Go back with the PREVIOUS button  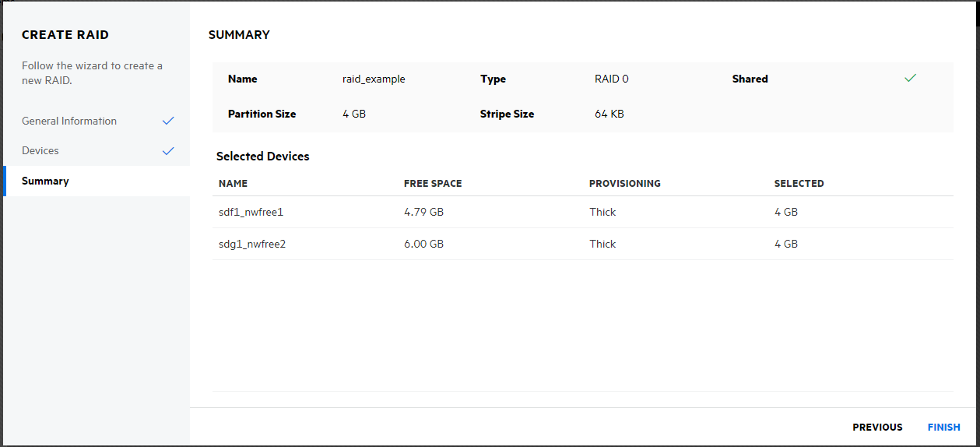877,427
